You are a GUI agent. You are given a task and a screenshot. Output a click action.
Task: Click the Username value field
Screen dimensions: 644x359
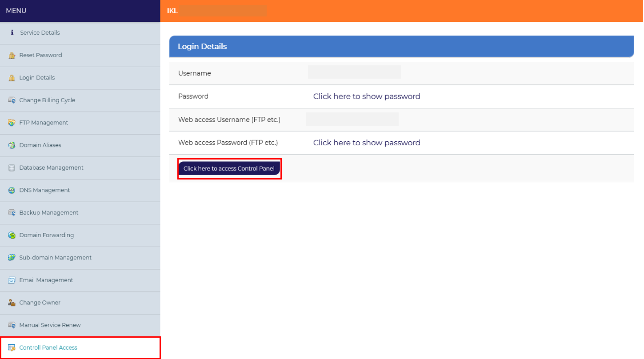pos(354,72)
